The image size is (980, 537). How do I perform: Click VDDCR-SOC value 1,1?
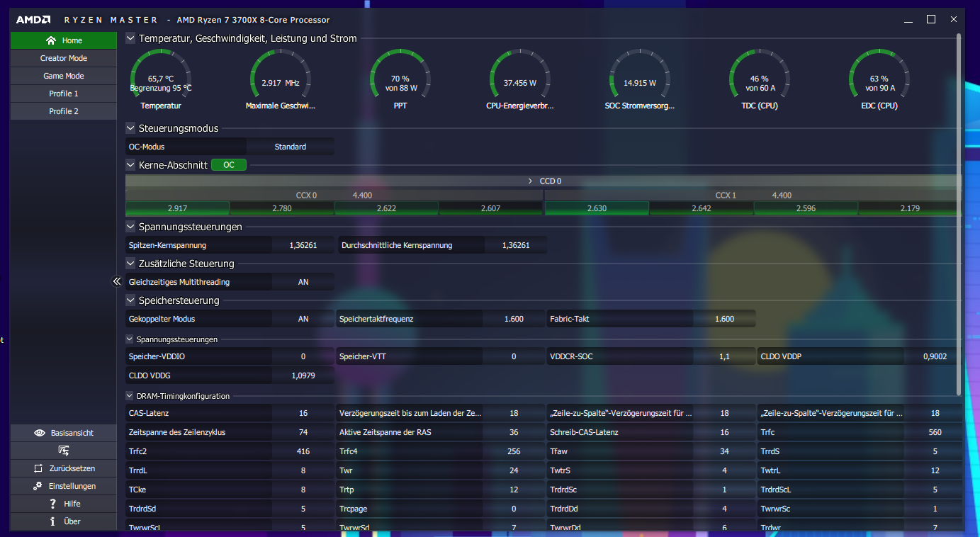point(724,356)
